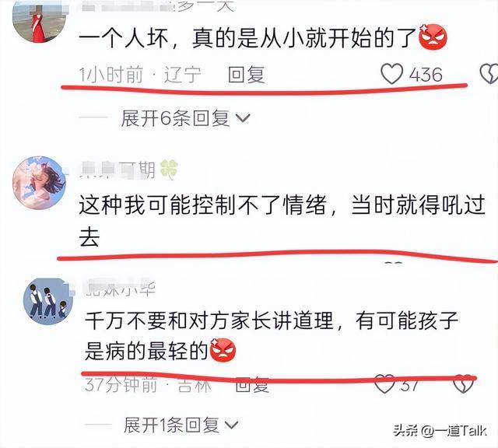Open the red-dress user avatar

pos(39,21)
